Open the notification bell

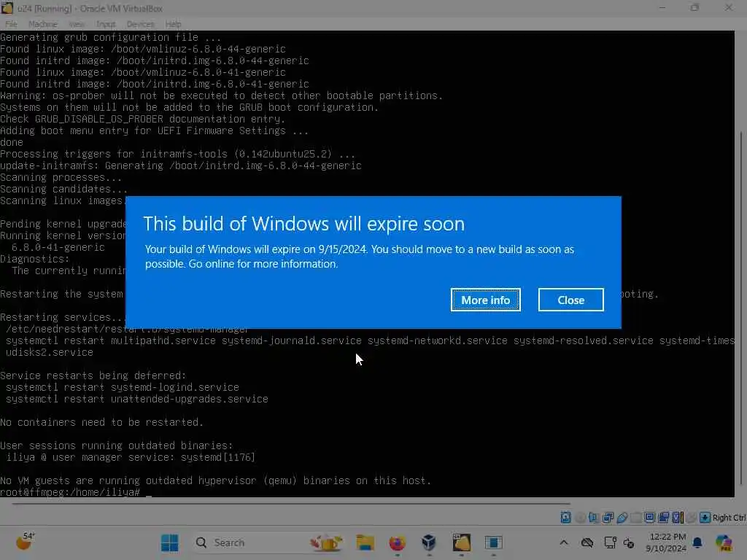(697, 542)
